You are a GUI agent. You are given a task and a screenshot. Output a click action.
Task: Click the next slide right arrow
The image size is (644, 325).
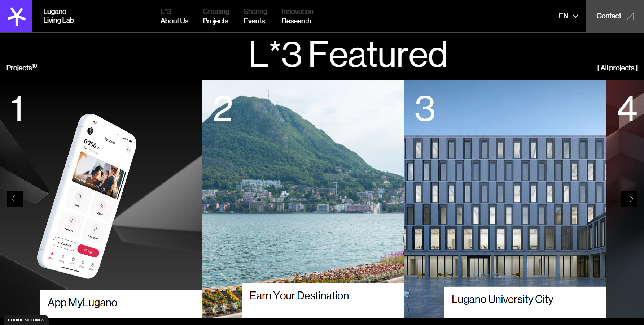pos(628,199)
